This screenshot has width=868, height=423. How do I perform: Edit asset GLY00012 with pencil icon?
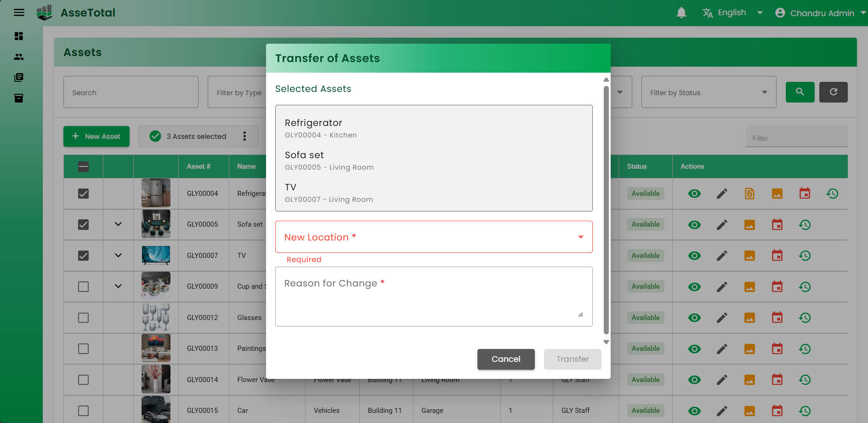pos(722,317)
